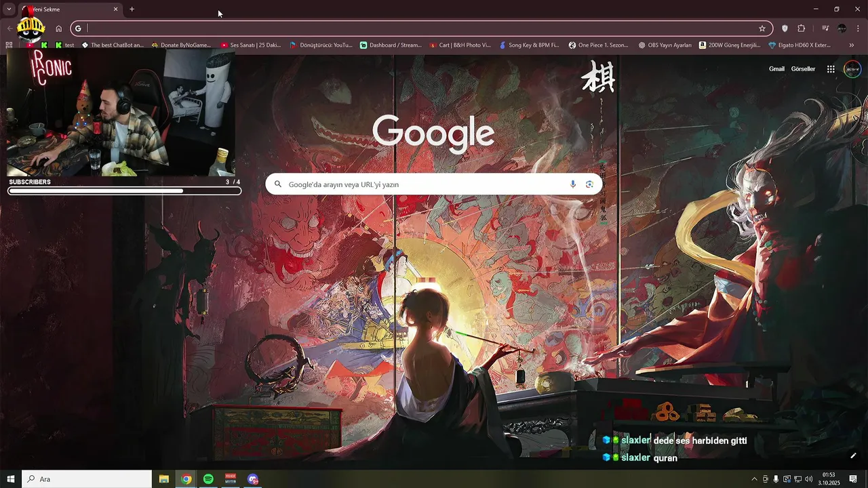Open the network tray icon
Screen dimensions: 868x488
797,479
